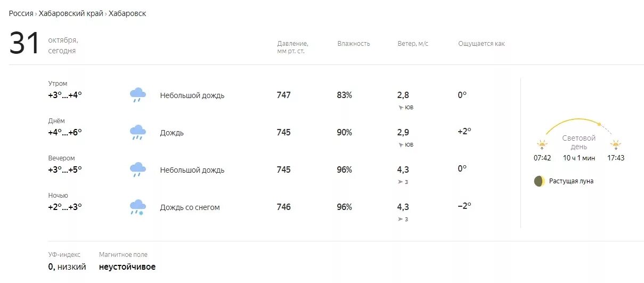Click the morning light rain cloud icon
644x283 pixels.
pos(138,95)
